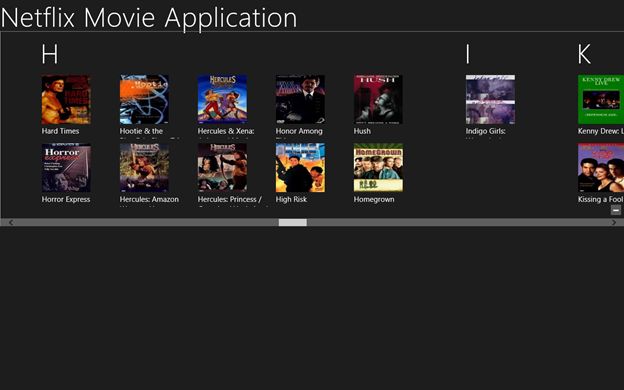Click the 'Hercules: Amazon' title text
Screen dimensions: 624x390
149,199
